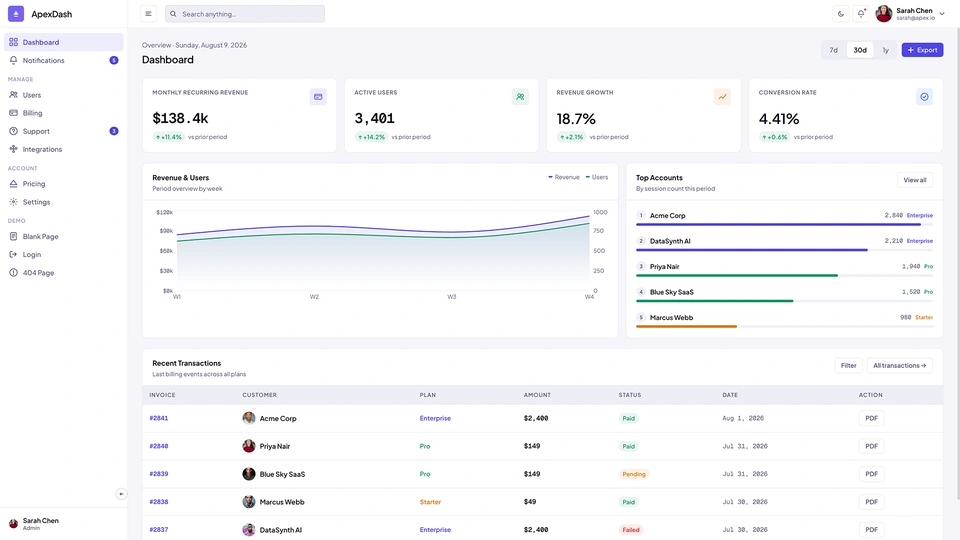
Task: Open invoice #2838 link
Action: tap(159, 501)
